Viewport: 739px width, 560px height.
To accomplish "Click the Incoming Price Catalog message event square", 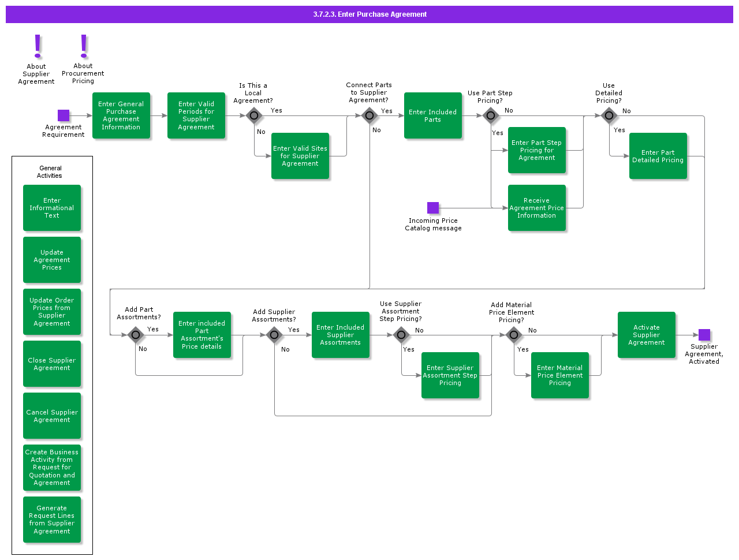I will click(433, 208).
